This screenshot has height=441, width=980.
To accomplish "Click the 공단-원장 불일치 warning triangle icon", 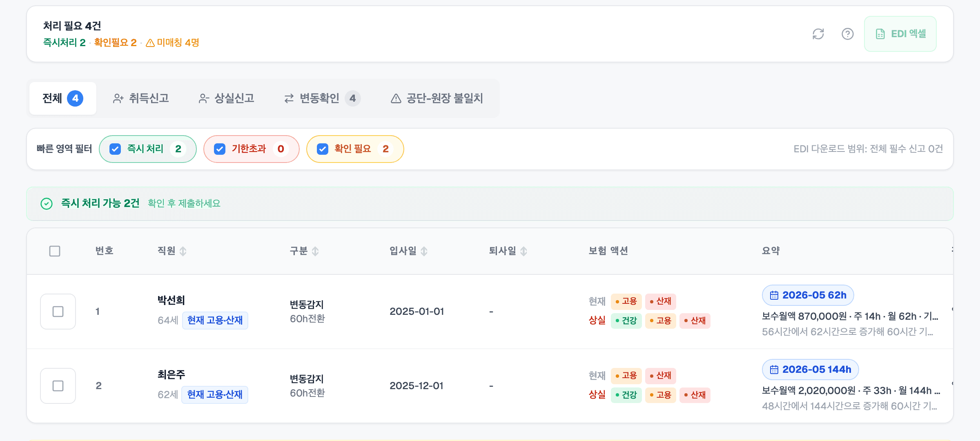I will click(x=396, y=98).
